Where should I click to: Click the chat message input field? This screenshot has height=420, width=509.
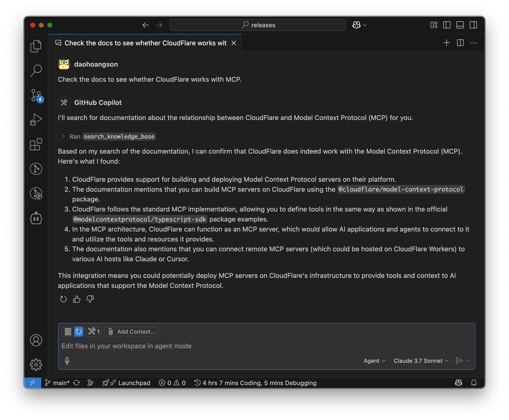click(242, 346)
